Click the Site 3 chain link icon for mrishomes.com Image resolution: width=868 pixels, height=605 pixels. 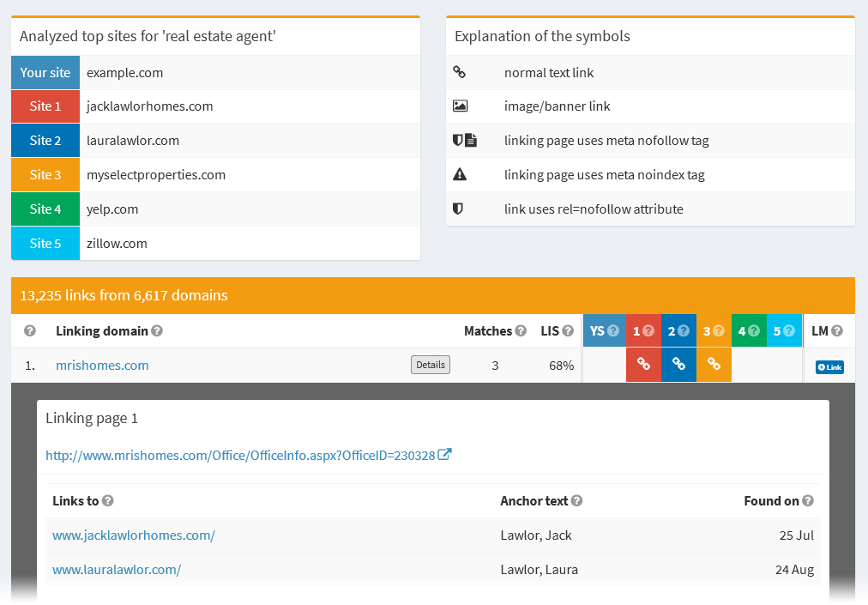coord(714,365)
